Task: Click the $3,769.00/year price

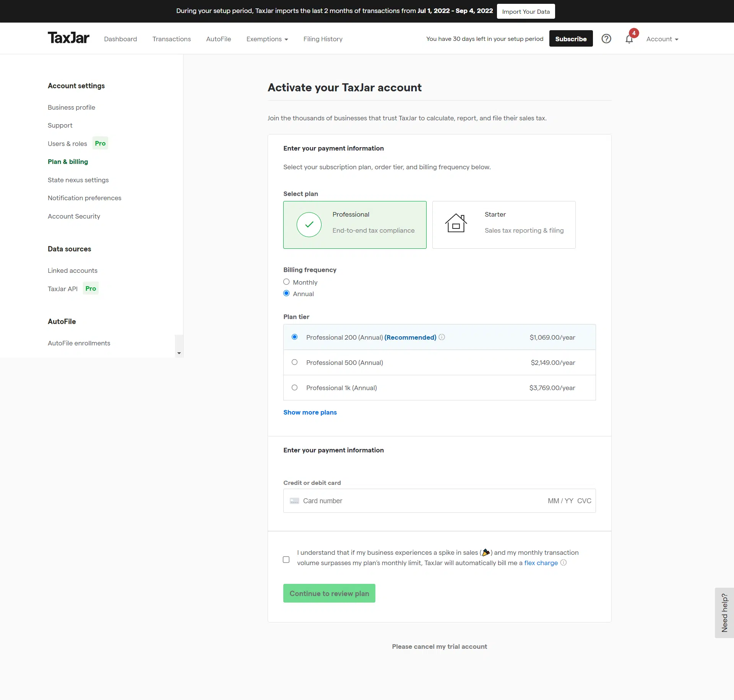Action: [x=552, y=388]
